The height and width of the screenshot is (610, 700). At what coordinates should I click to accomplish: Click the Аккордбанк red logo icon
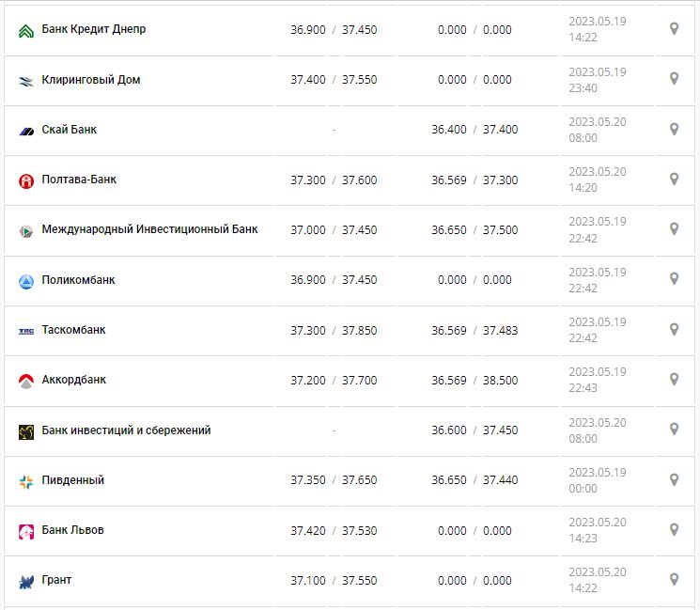click(x=26, y=381)
